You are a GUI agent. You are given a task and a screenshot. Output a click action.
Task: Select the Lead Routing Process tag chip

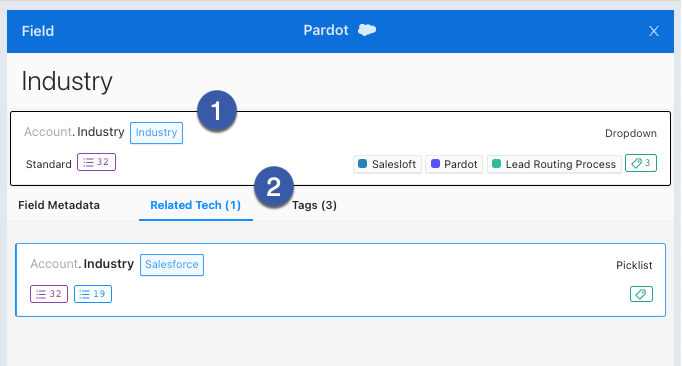tap(554, 164)
